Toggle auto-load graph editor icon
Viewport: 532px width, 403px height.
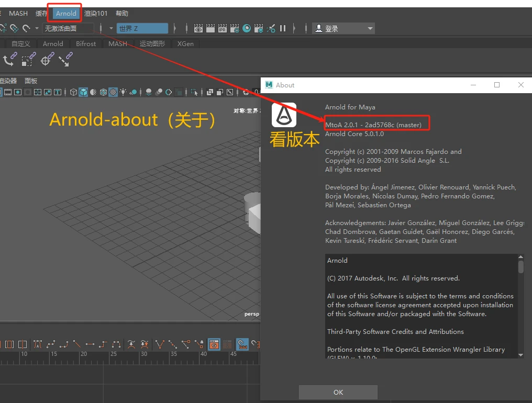(214, 344)
